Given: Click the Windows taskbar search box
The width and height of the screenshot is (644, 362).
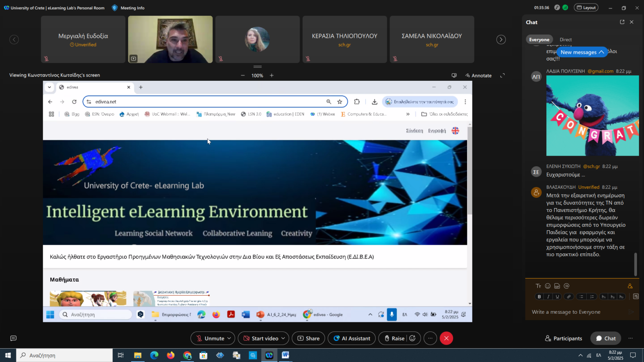Looking at the screenshot, I should pyautogui.click(x=64, y=355).
